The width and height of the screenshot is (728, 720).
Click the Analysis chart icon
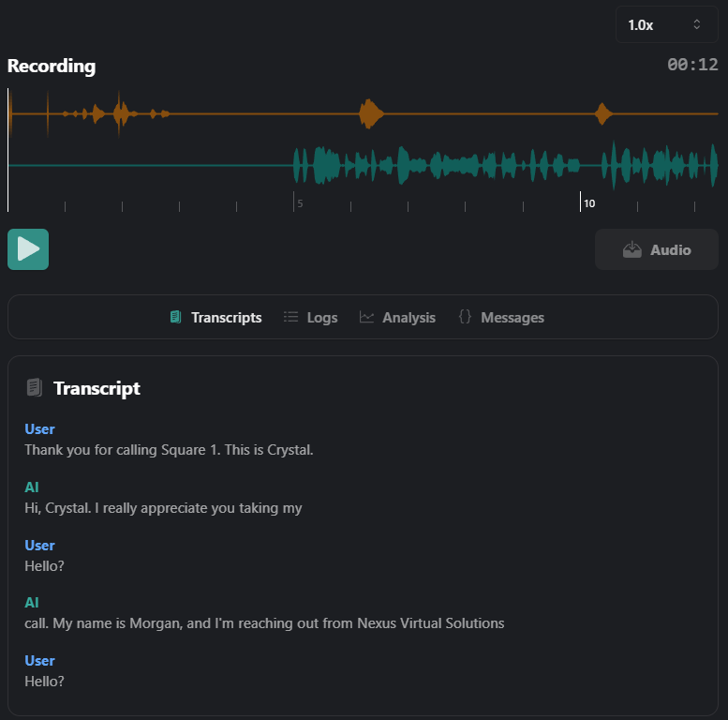(366, 317)
